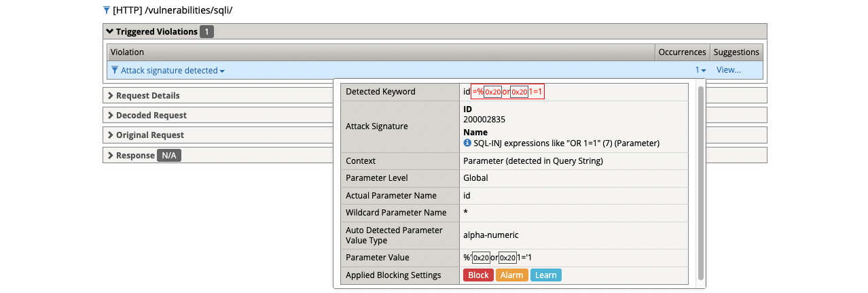Click the Suggestions column header
The height and width of the screenshot is (293, 868).
coord(736,52)
